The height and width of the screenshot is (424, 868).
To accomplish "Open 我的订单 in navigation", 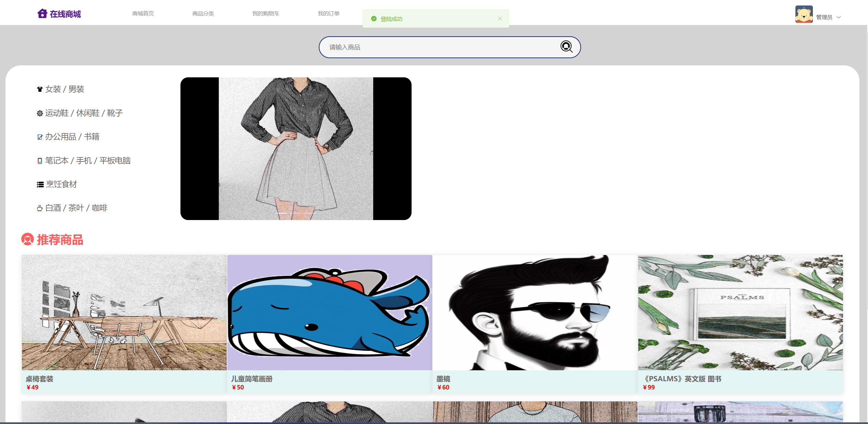I will pos(328,13).
